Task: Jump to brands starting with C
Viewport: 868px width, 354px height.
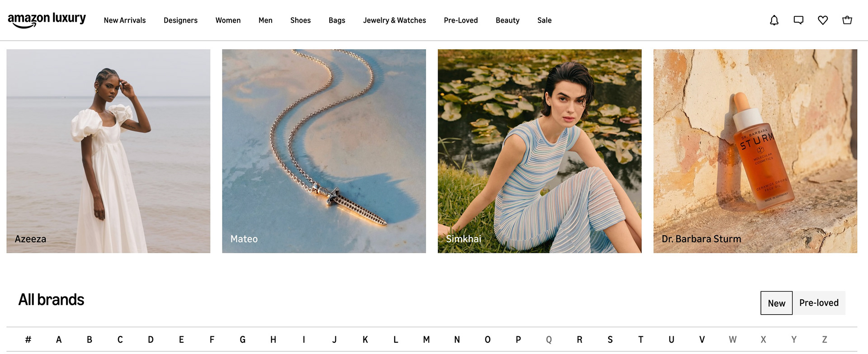Action: [120, 340]
